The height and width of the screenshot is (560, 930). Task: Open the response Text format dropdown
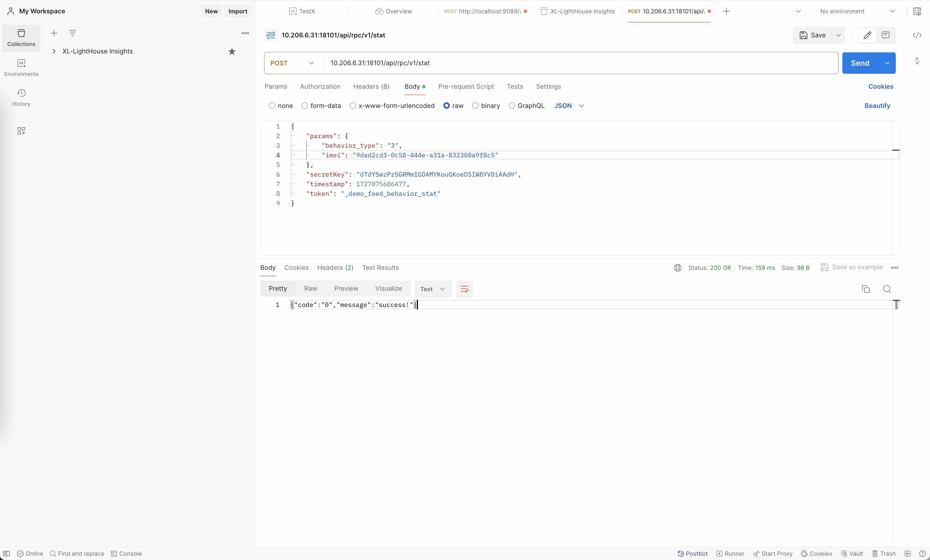(433, 289)
